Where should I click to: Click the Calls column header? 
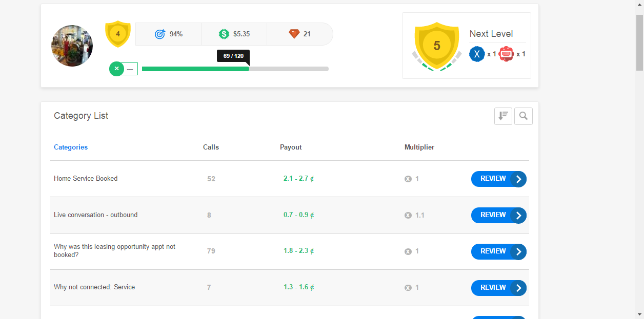[x=211, y=147]
